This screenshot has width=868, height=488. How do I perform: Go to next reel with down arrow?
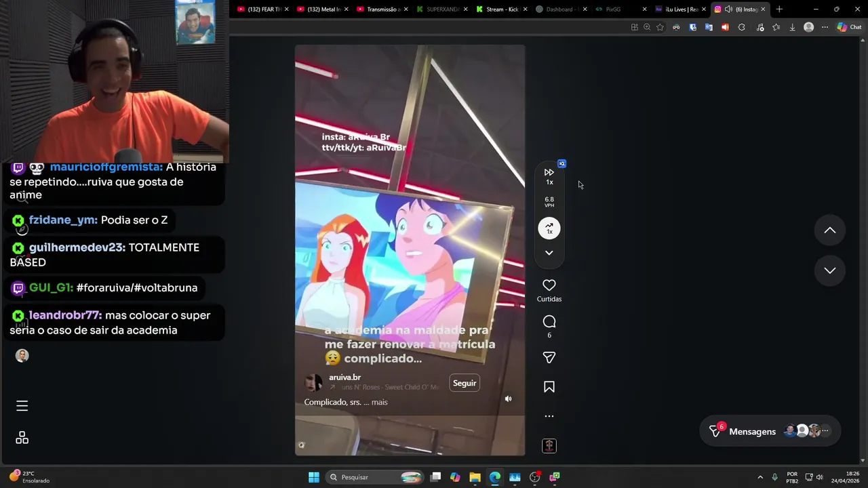pyautogui.click(x=829, y=270)
